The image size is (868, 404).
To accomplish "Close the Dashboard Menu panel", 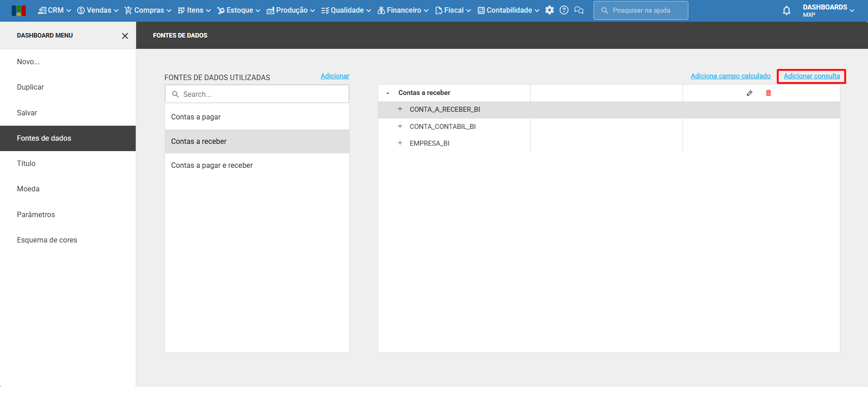I will 125,36.
